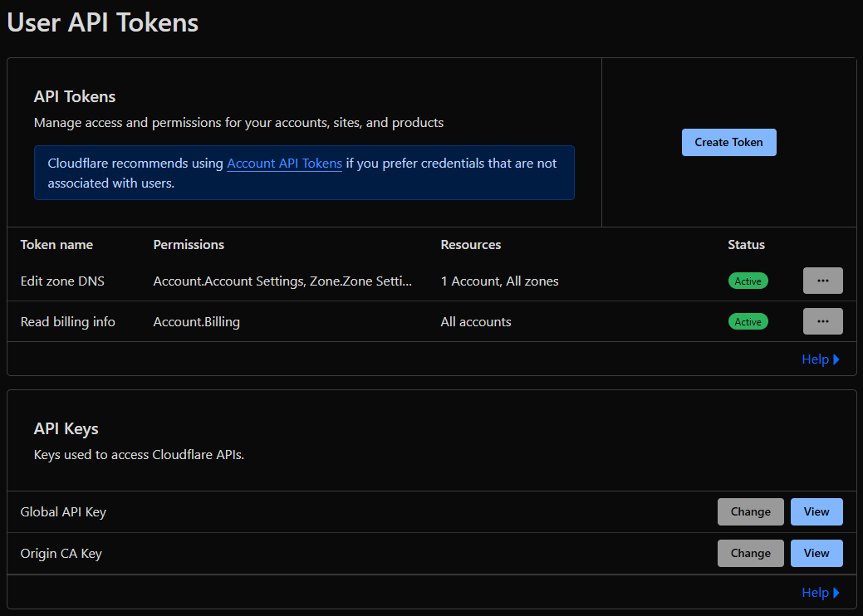Change the Global API Key

(x=750, y=511)
